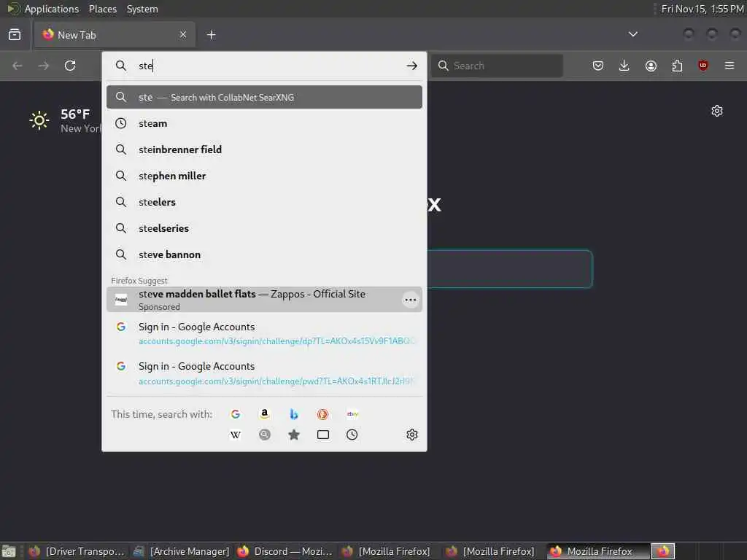Search this time with eBay
Viewport: 747px width, 560px height.
352,414
